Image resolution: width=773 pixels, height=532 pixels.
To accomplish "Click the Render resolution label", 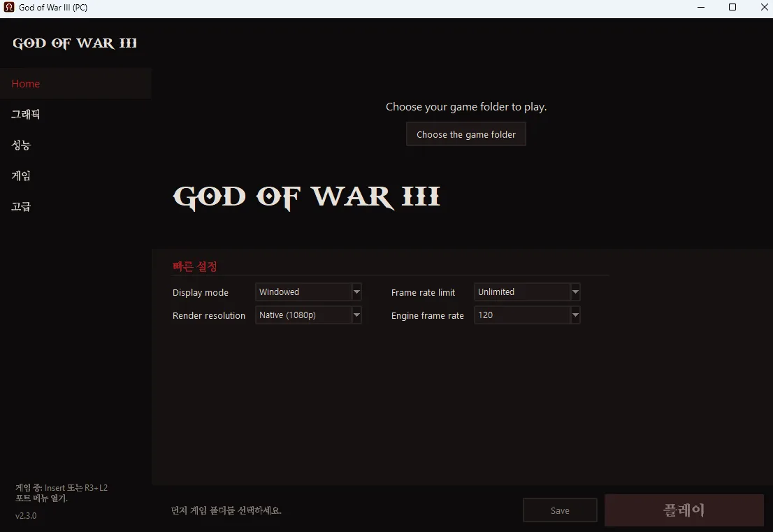I will click(209, 315).
